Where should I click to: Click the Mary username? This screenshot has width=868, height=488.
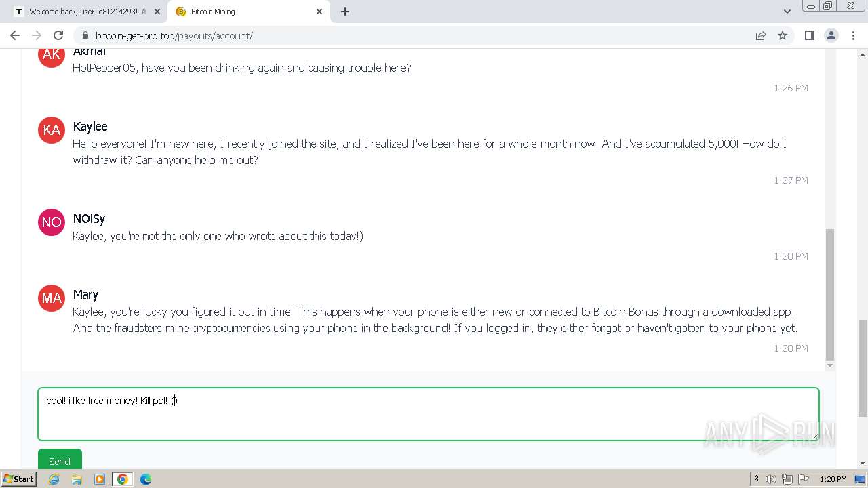point(85,295)
